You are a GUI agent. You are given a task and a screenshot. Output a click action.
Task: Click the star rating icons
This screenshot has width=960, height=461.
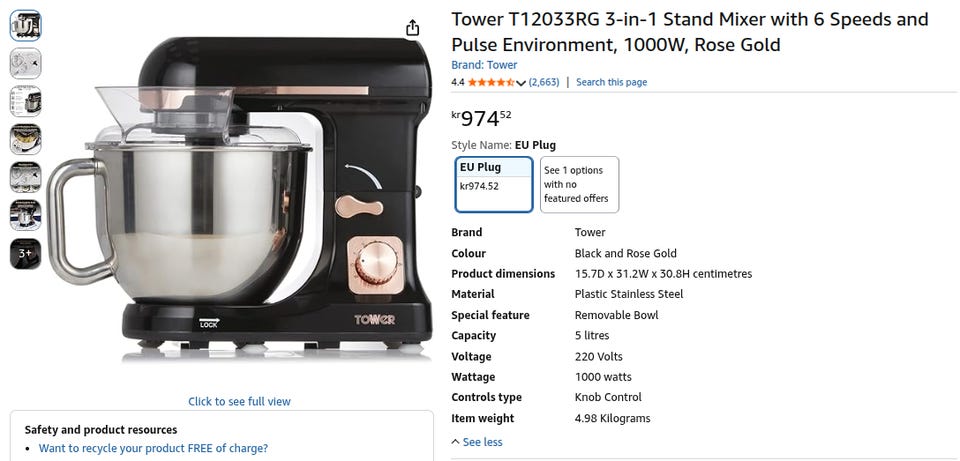click(490, 82)
